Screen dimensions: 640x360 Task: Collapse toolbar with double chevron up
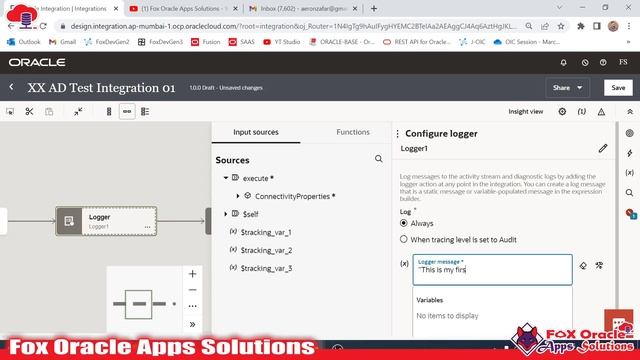tap(630, 111)
